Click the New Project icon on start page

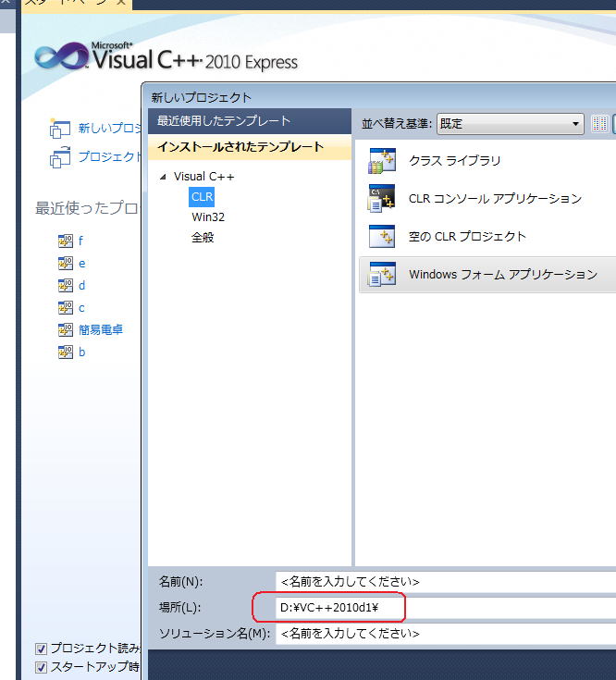coord(60,129)
